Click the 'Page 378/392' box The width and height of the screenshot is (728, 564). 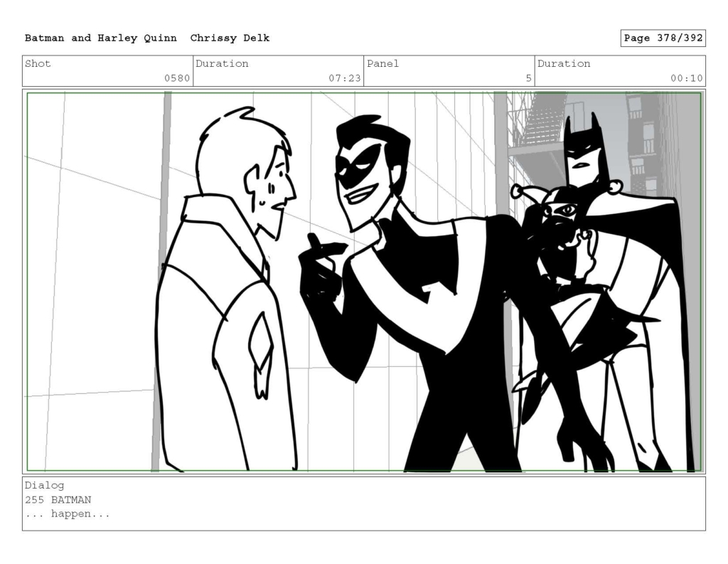[x=663, y=38]
